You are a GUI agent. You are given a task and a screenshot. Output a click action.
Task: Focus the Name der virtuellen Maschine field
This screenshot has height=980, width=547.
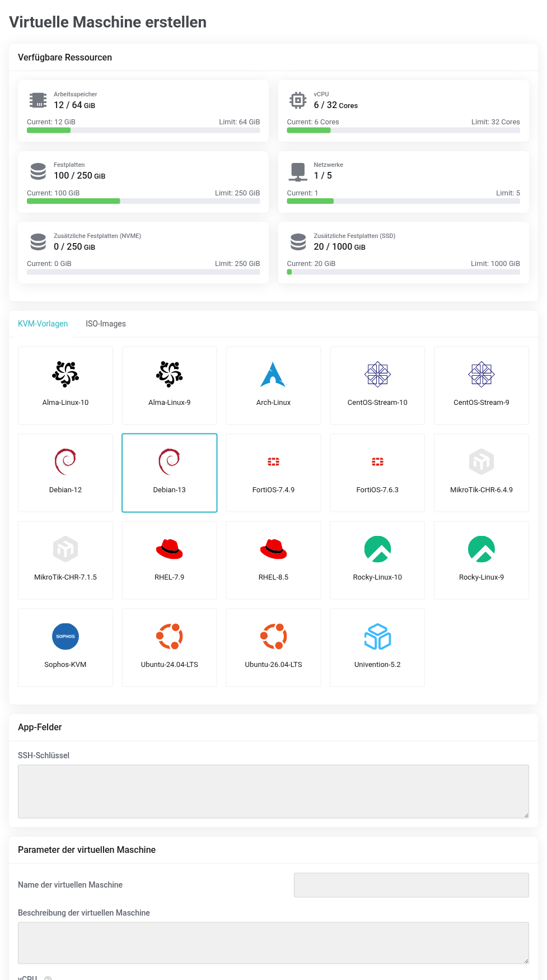[411, 885]
